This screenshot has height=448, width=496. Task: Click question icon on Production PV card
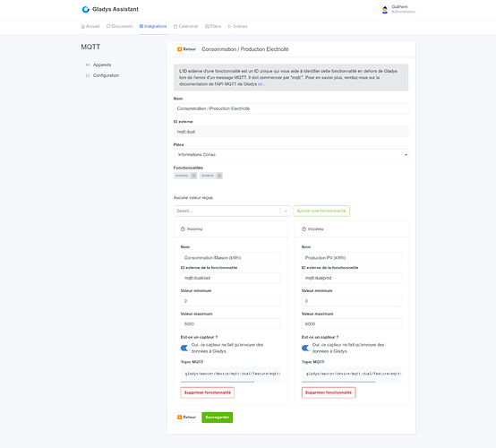pyautogui.click(x=304, y=228)
